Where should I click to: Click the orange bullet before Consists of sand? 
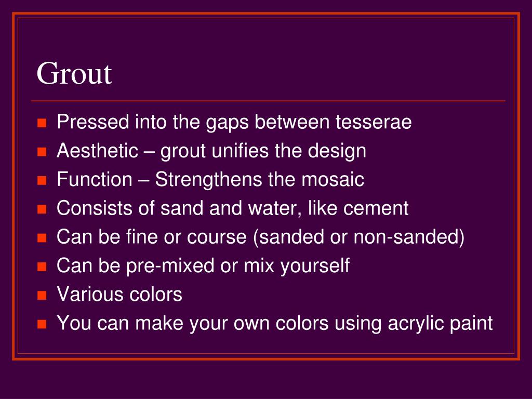tap(42, 209)
